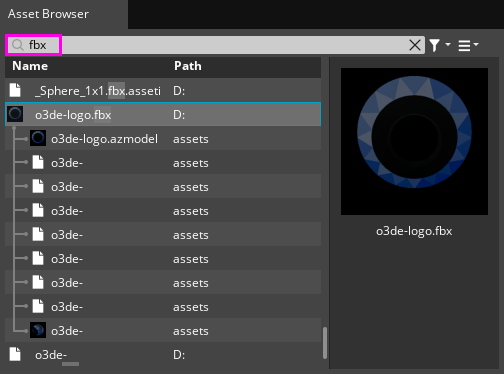Click the bottom D: row file icon

pos(15,354)
